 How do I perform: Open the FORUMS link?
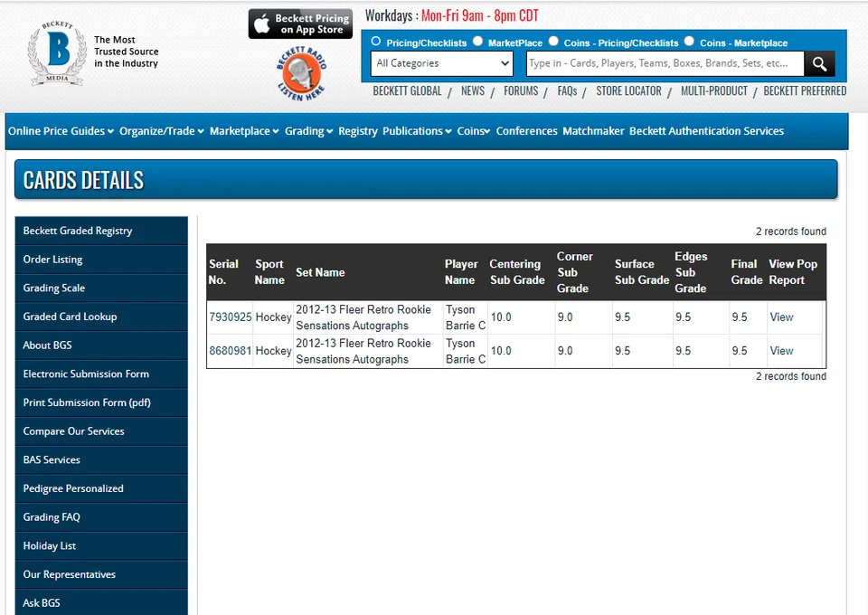521,91
